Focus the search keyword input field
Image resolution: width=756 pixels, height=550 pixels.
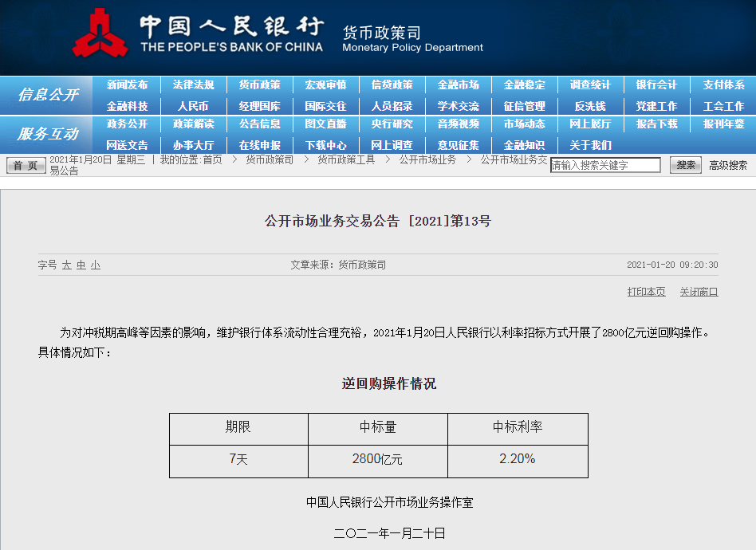(605, 165)
